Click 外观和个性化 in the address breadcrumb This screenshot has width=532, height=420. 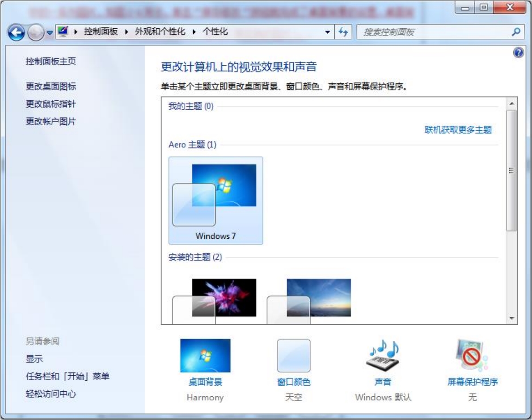tap(160, 32)
